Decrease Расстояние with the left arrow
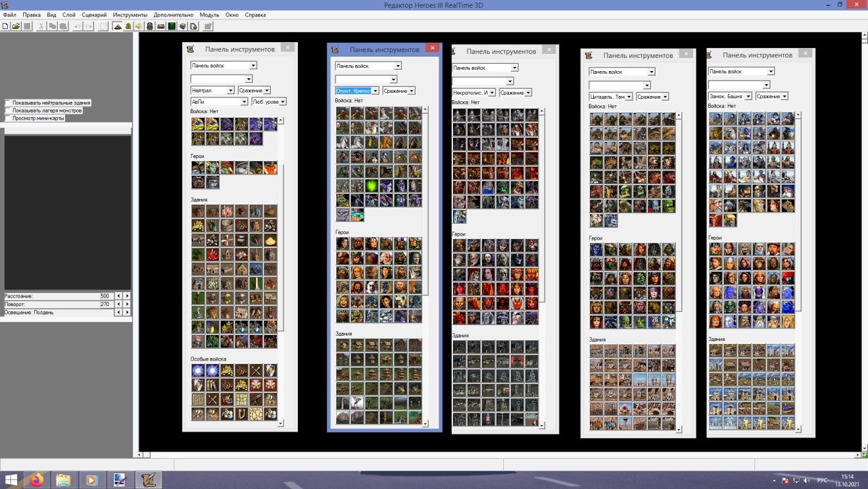The image size is (868, 489). pyautogui.click(x=119, y=296)
